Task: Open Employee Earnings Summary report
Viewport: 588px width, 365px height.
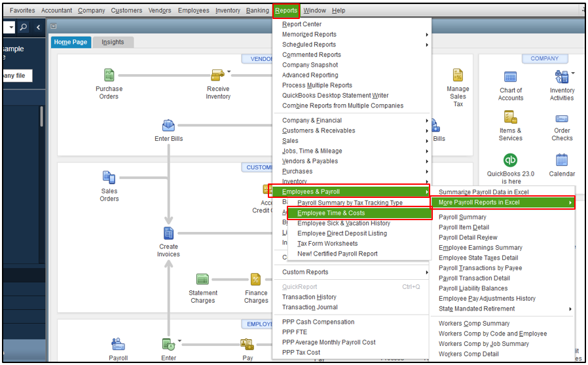Action: pyautogui.click(x=480, y=248)
